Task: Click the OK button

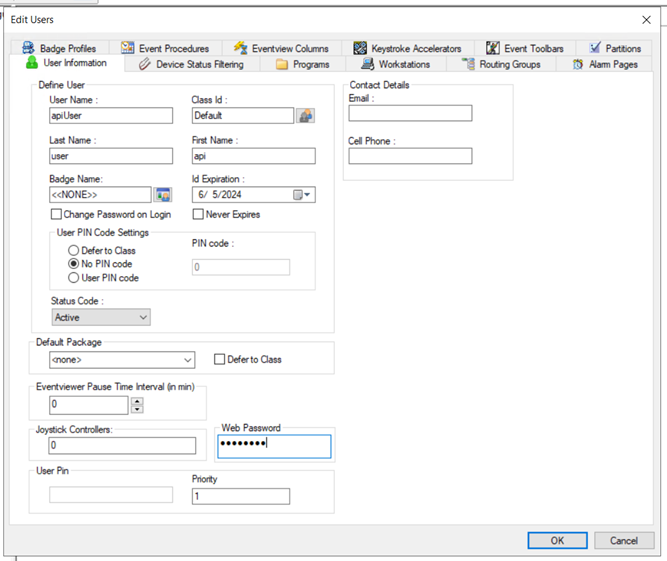Action: [557, 540]
